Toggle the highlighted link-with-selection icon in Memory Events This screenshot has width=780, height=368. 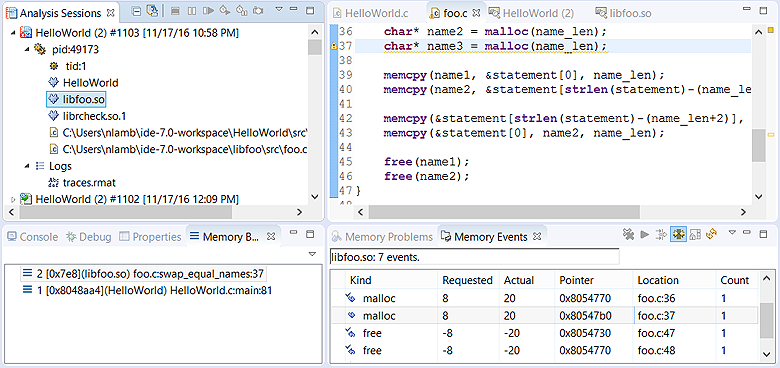click(678, 234)
